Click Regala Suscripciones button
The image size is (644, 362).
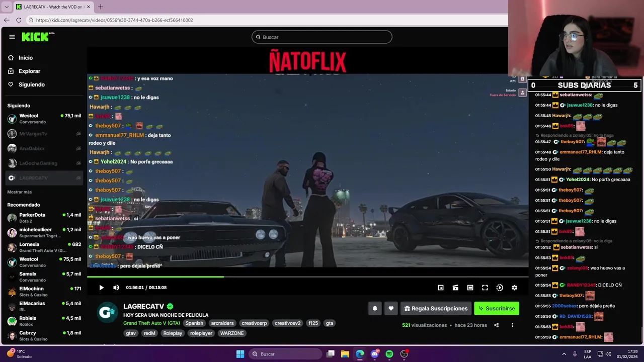click(436, 308)
